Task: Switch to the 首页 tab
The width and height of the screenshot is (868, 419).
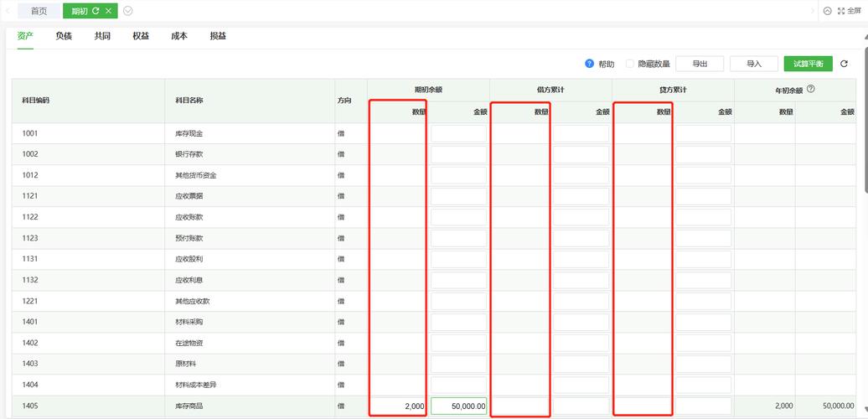Action: coord(39,11)
